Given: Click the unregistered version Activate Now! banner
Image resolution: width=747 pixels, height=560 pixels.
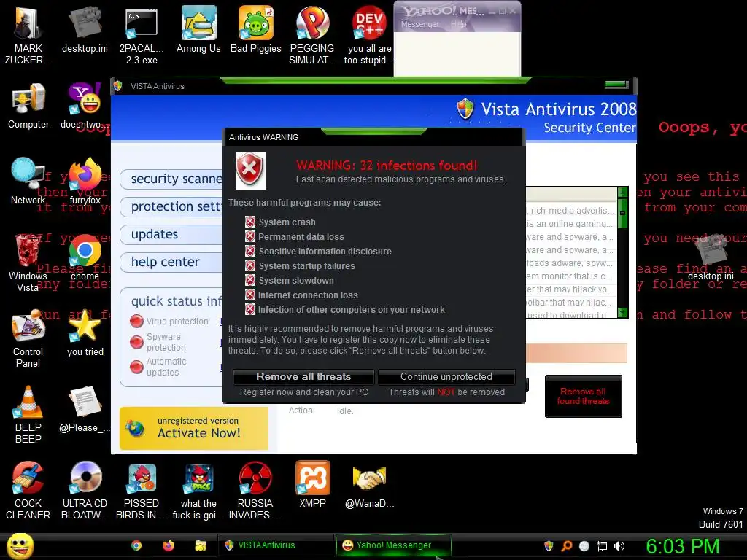Looking at the screenshot, I should pyautogui.click(x=194, y=428).
